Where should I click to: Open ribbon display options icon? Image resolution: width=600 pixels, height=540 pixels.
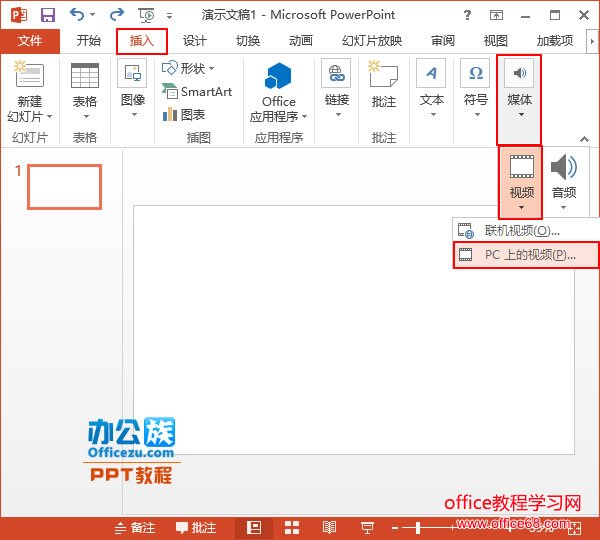(496, 15)
